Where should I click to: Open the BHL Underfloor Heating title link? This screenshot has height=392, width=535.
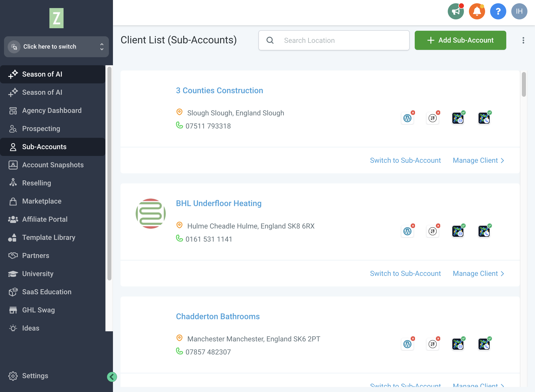[219, 204]
